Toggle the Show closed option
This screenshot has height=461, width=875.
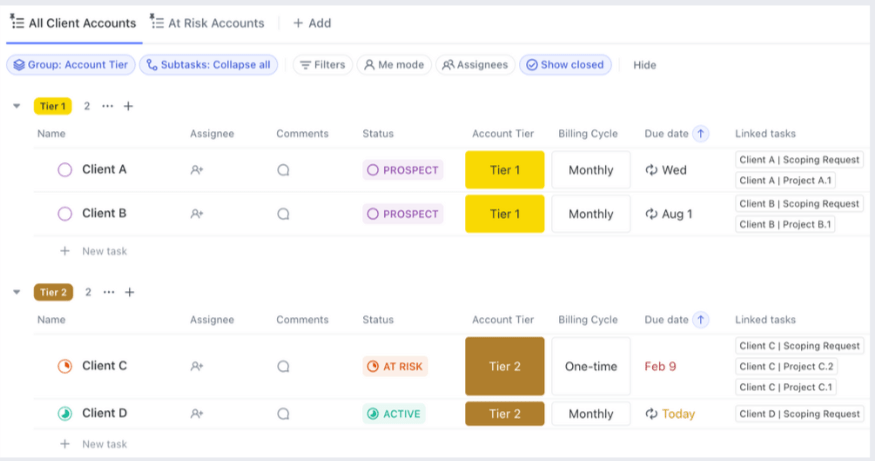pos(565,65)
